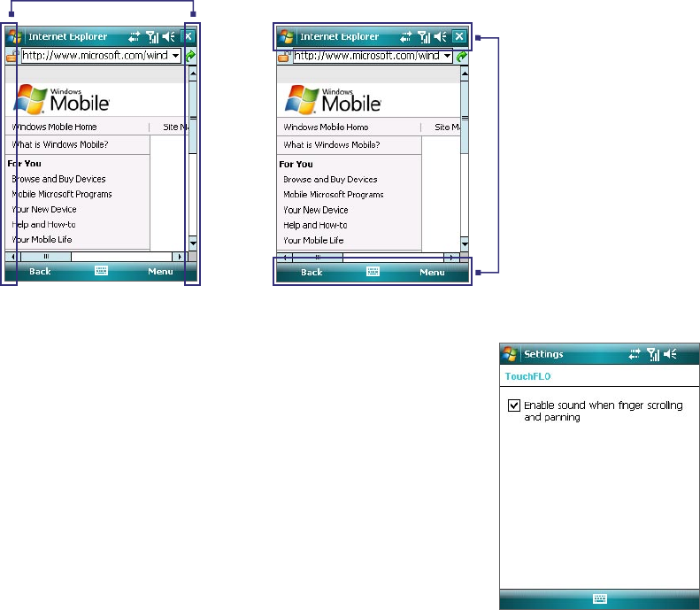The width and height of the screenshot is (700, 610).
Task: Open on-screen keyboard in right Internet Explorer window
Action: pyautogui.click(x=373, y=272)
